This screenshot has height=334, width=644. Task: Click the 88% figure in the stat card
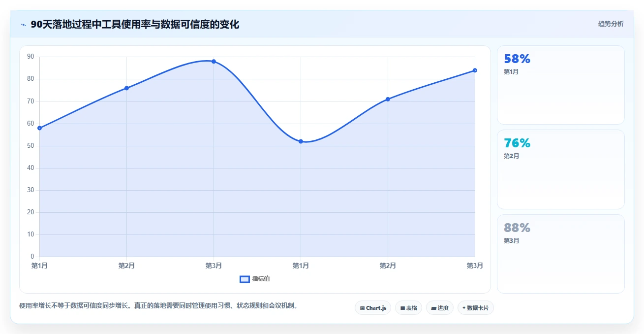[x=517, y=228]
